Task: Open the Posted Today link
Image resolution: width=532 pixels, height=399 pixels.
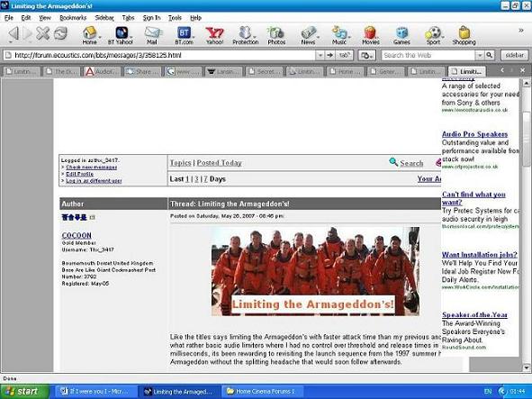Action: [219, 163]
